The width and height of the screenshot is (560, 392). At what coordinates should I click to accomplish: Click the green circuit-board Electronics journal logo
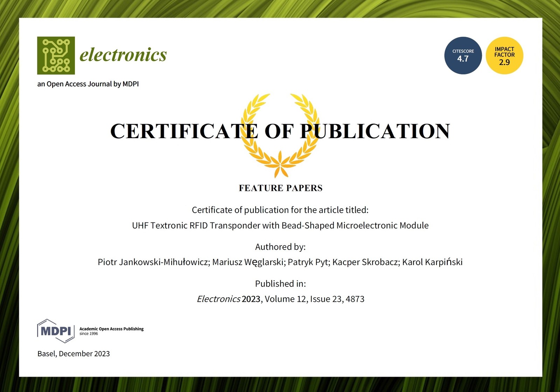point(56,55)
